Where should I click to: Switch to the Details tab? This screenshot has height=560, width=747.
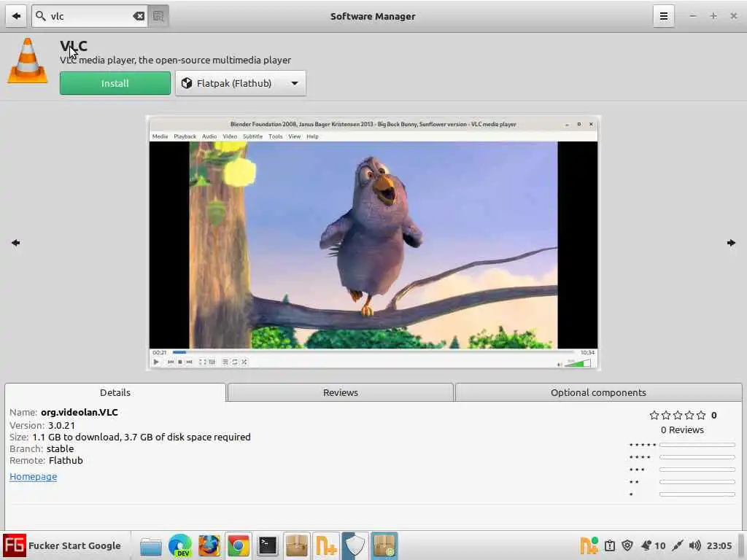(x=115, y=392)
